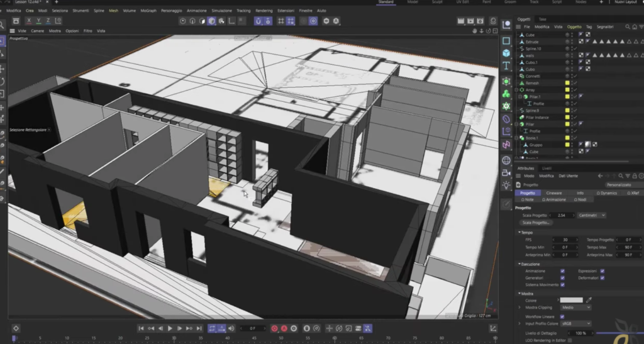Toggle the enable checkmark of Remesh object
Image resolution: width=644 pixels, height=344 pixels.
pos(575,83)
